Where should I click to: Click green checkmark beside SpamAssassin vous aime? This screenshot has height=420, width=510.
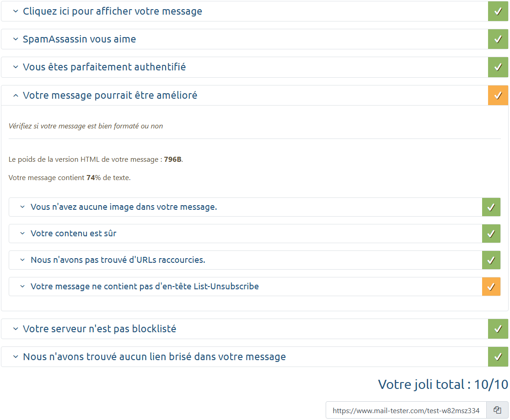click(498, 39)
